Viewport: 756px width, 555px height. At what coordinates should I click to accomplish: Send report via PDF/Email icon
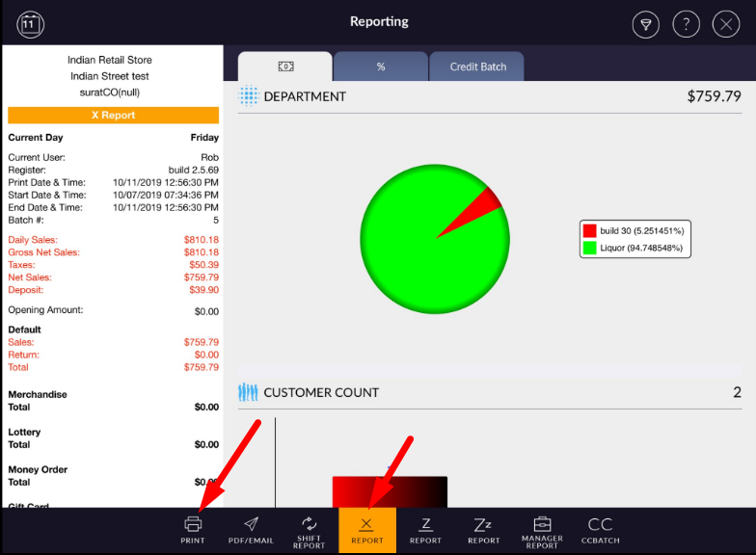pos(251,529)
